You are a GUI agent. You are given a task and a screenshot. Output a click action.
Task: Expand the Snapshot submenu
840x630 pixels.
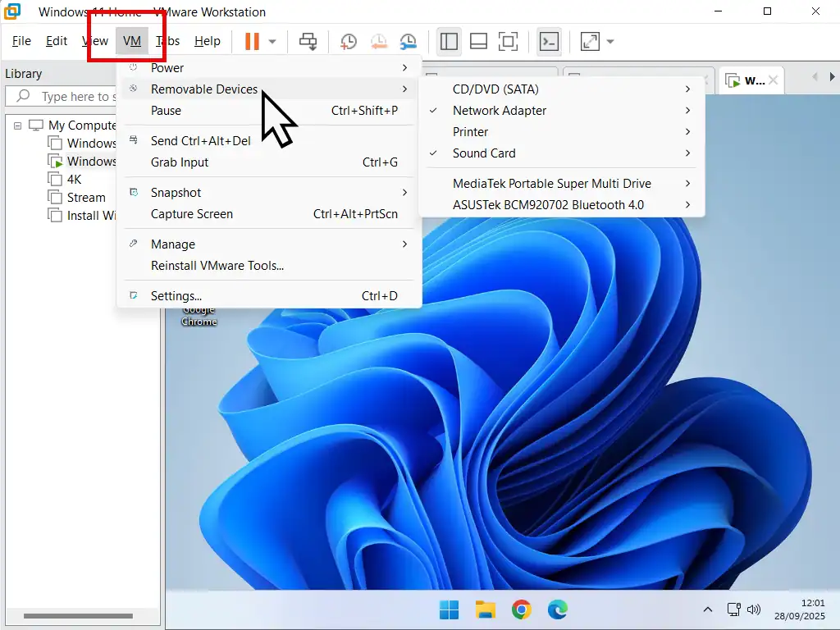[x=269, y=192]
